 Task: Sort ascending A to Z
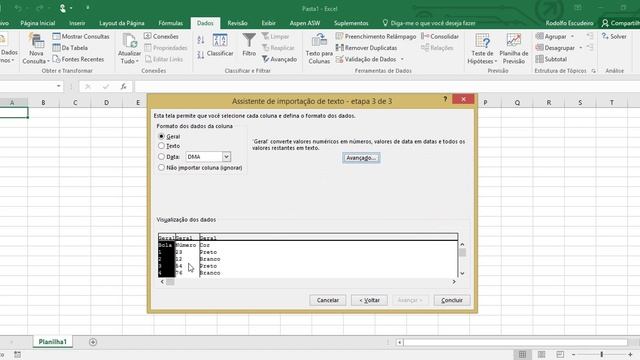click(200, 40)
